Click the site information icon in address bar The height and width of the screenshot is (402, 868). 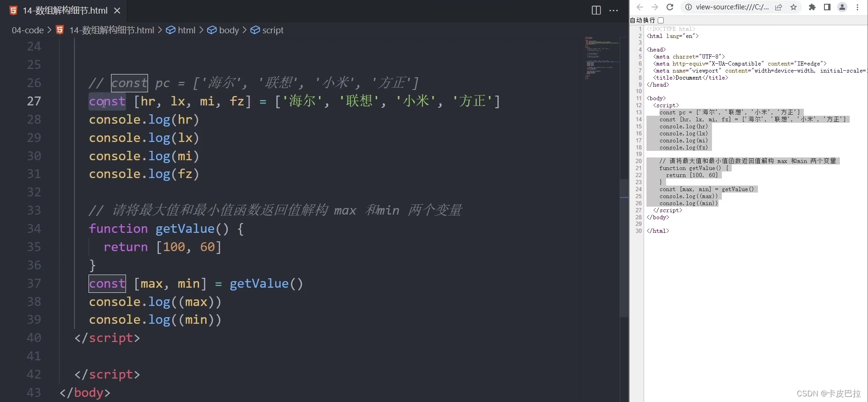[689, 7]
